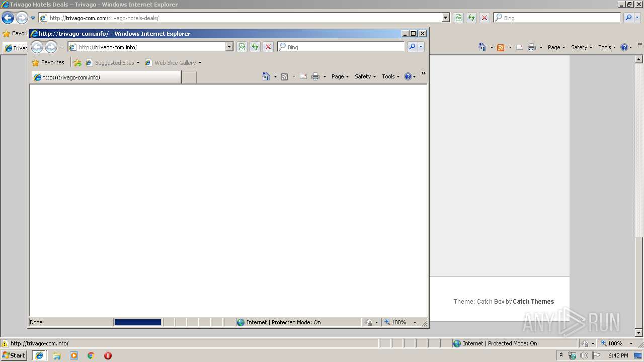Open Windows Explorer folder in taskbar
644x362 pixels.
pyautogui.click(x=57, y=355)
